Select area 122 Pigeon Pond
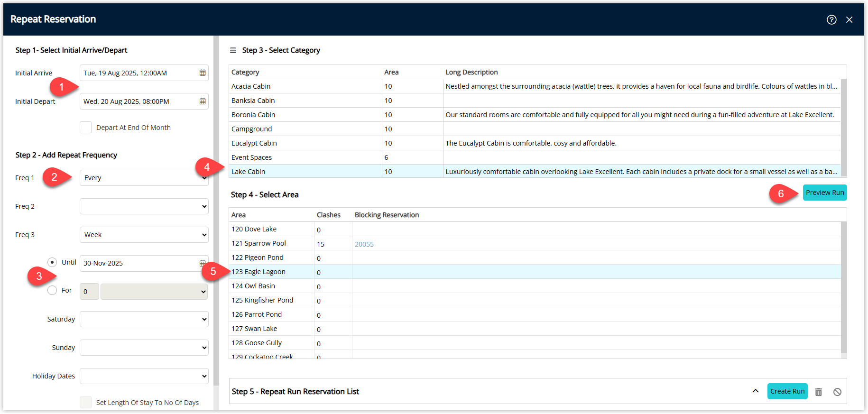The height and width of the screenshot is (414, 868). pos(535,258)
